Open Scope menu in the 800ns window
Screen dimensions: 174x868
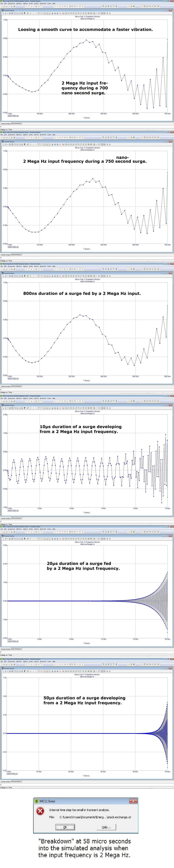click(49, 266)
